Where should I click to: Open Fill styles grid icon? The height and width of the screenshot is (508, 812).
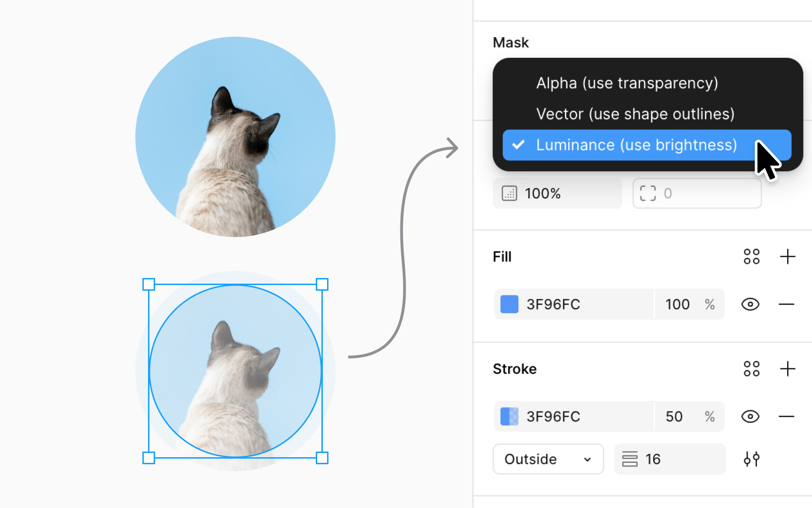click(x=751, y=257)
